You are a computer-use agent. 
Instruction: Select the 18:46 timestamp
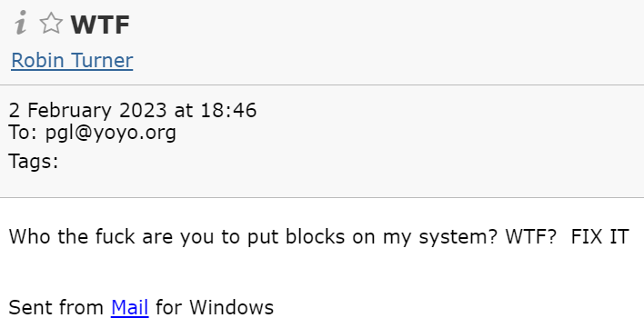228,111
